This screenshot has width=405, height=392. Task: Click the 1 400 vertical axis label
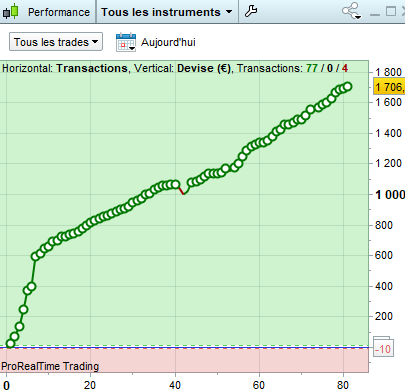point(389,133)
